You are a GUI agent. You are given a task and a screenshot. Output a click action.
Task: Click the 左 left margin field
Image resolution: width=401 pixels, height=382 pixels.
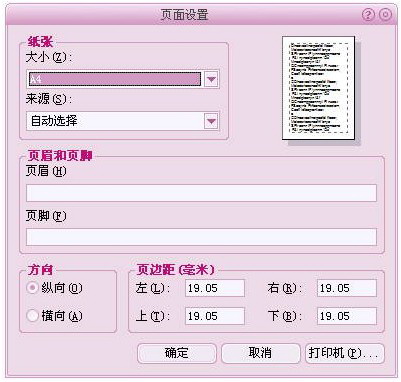215,288
